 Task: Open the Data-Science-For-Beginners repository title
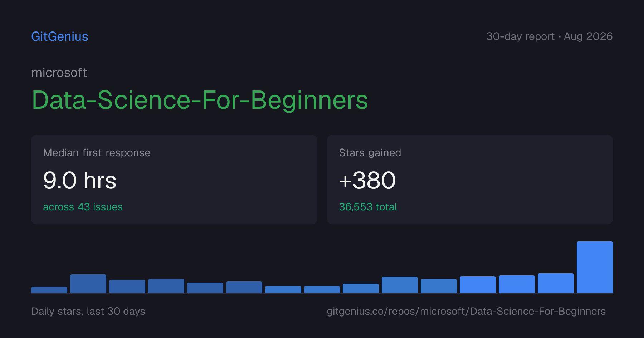coord(200,100)
